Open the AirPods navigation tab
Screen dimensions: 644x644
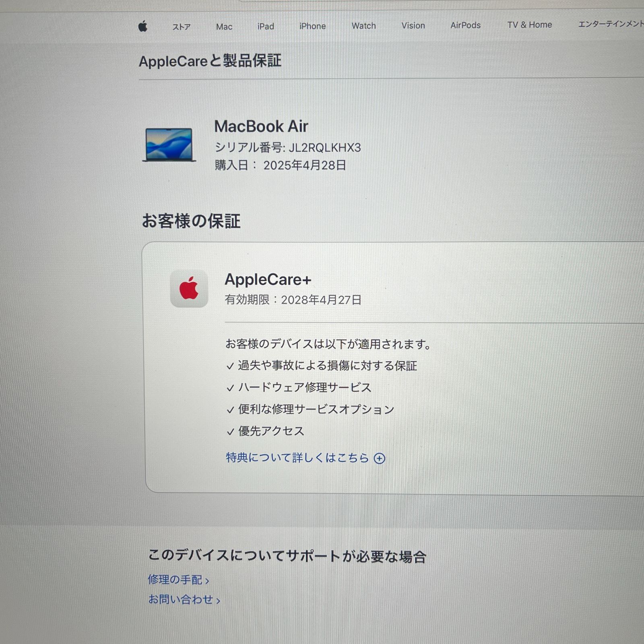465,25
